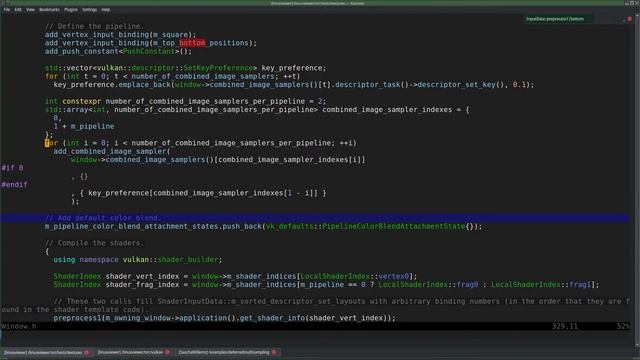
Task: Click the '#if 0' preprocessor line
Action: (x=12, y=168)
